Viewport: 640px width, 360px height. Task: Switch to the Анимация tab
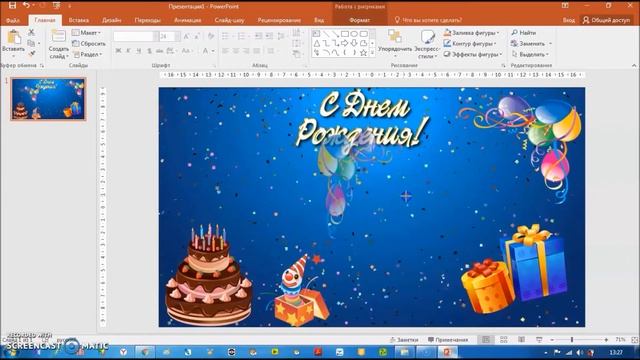click(x=187, y=20)
